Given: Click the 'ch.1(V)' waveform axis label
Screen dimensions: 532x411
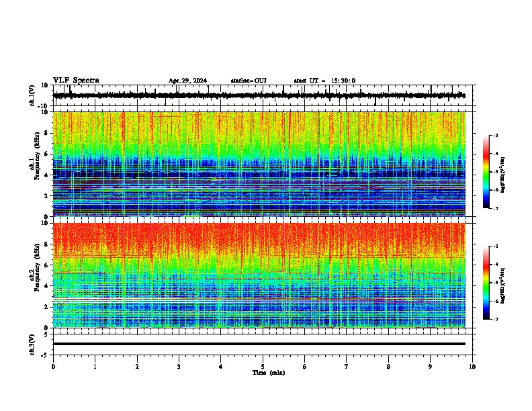Looking at the screenshot, I should click(x=32, y=95).
